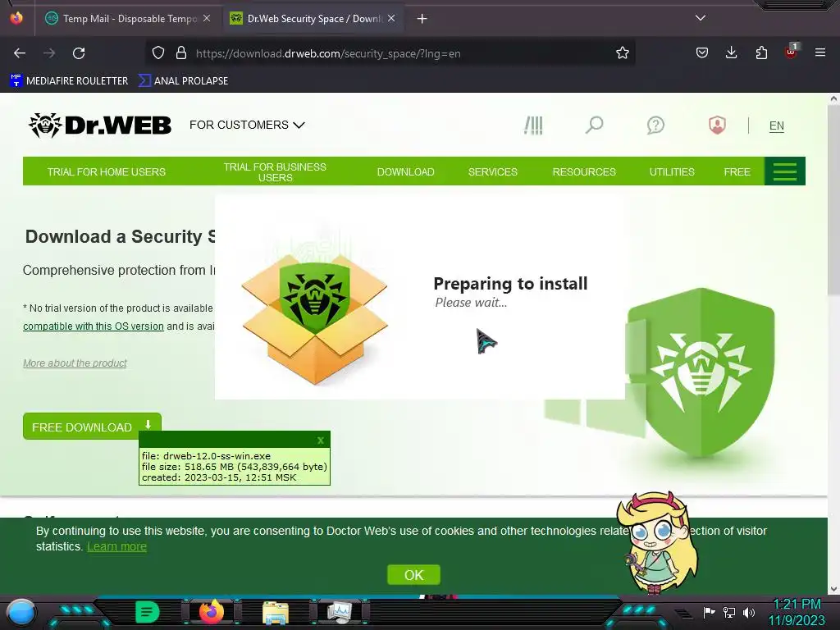Open the Firefox application menu
The width and height of the screenshot is (840, 630).
[820, 53]
